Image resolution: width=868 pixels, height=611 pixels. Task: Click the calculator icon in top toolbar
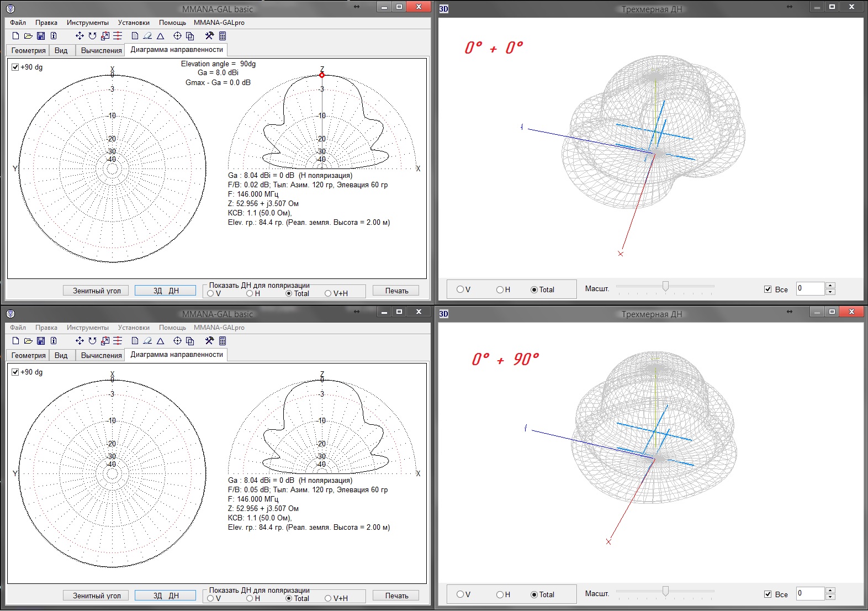223,36
